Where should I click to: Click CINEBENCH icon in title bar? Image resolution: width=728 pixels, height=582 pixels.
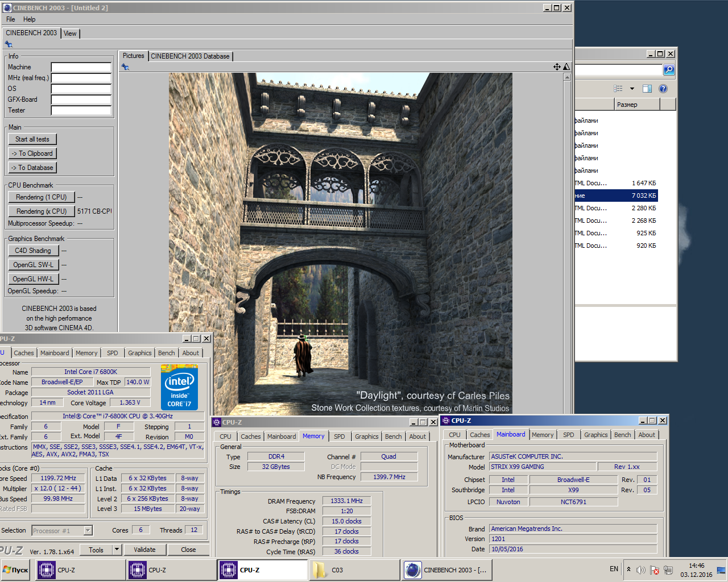coord(7,8)
